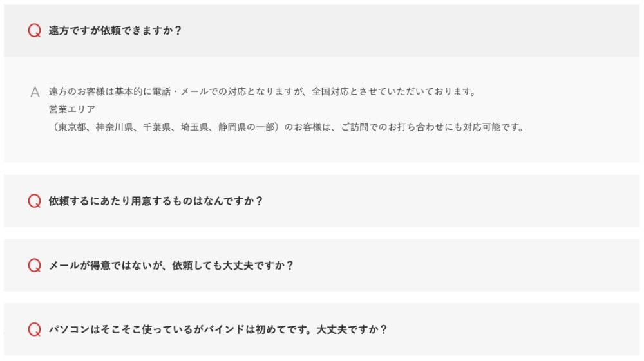
Task: Click the Q icon before メールが得意ではないが
Action: coord(35,265)
